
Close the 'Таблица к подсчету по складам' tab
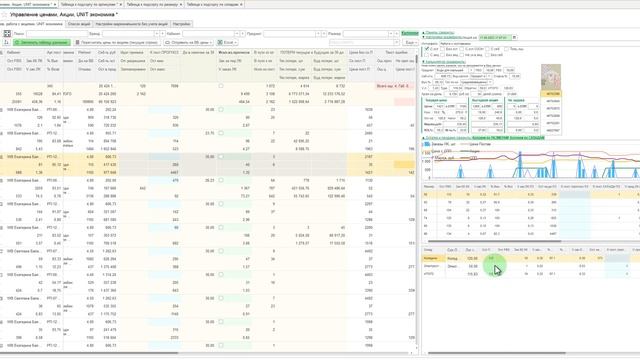tap(241, 4)
